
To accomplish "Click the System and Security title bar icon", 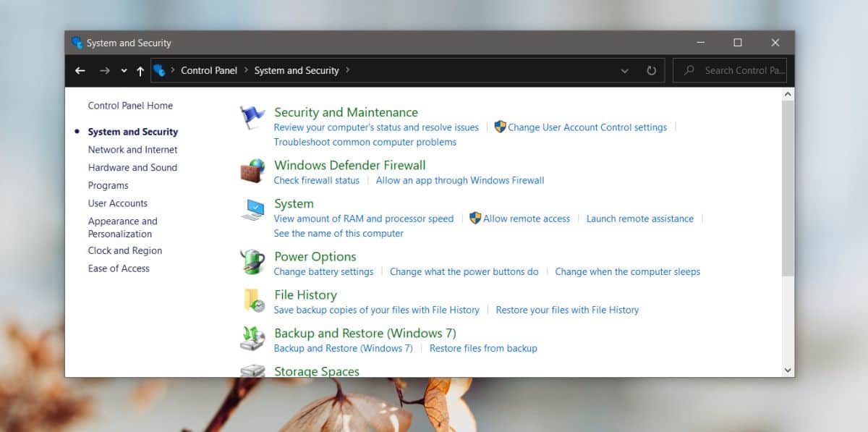I will [77, 43].
